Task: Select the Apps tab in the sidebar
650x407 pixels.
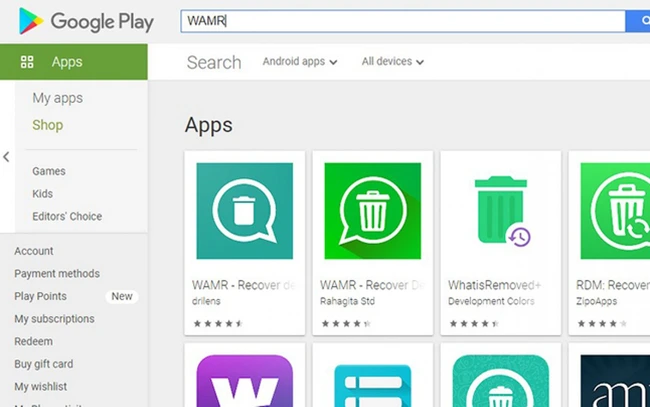Action: 74,62
